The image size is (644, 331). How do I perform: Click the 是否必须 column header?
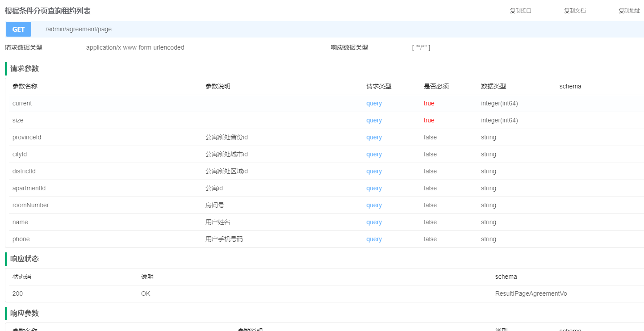(x=436, y=86)
